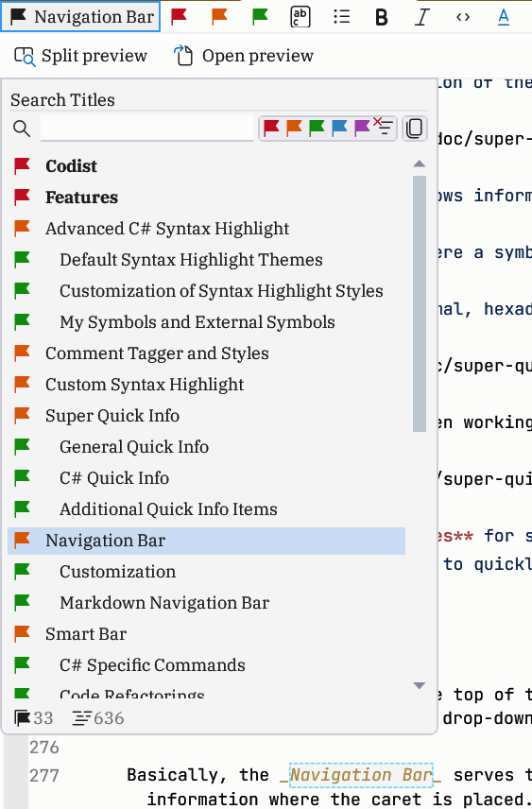Toggle purple flag filter in search panel
Viewport: 532px width, 809px height.
(x=362, y=128)
